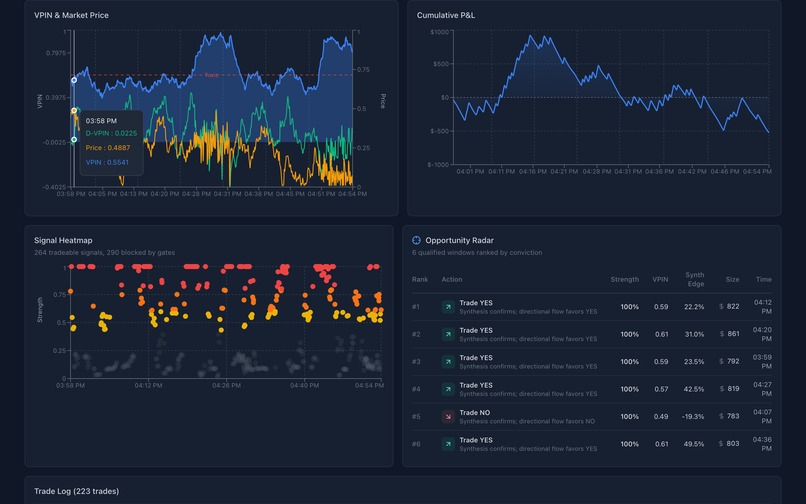Viewport: 806px width, 504px height.
Task: Click the size value 822
Action: point(733,307)
